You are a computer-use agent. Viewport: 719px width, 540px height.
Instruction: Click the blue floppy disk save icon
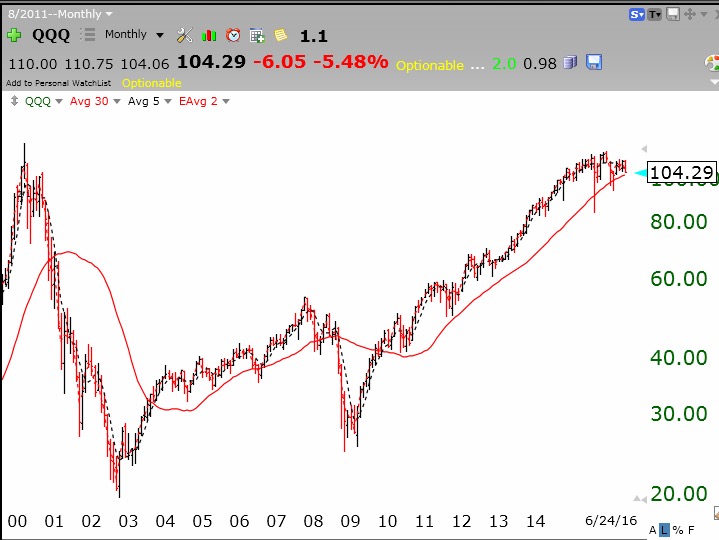594,62
